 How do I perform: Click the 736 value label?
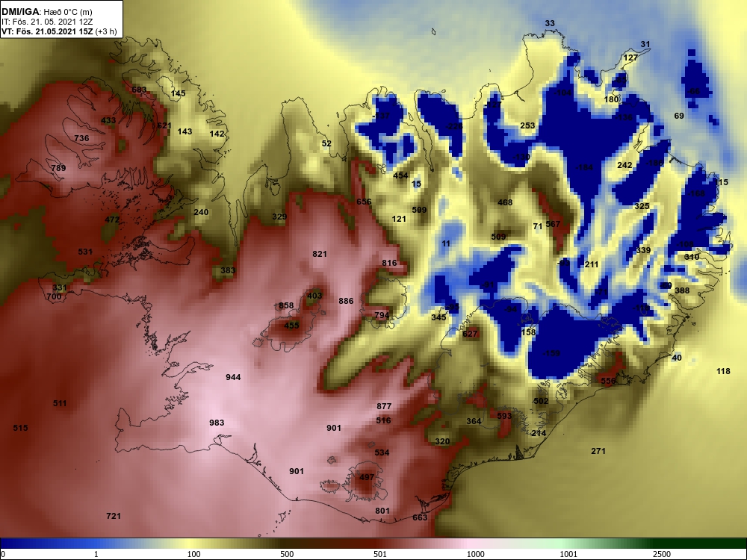click(81, 138)
